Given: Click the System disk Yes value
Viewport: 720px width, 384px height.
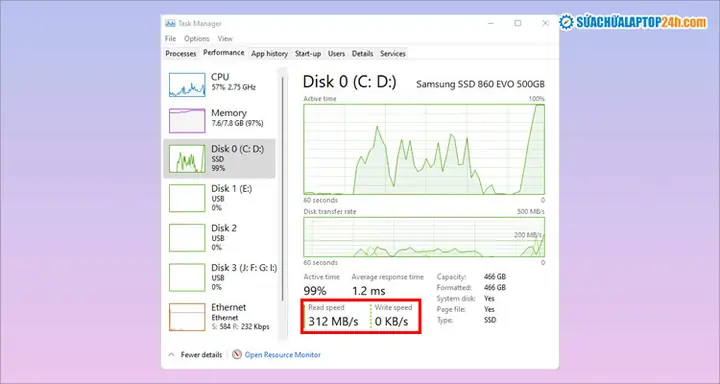Looking at the screenshot, I should pos(489,299).
